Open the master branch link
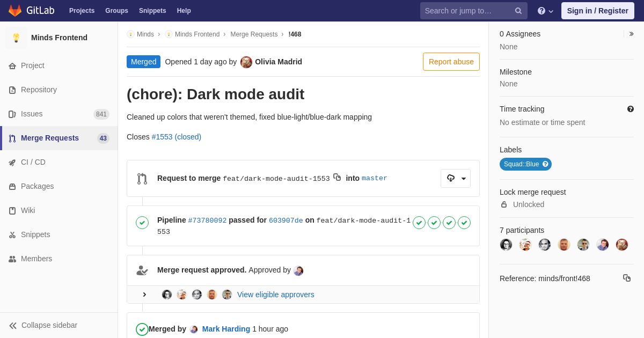The image size is (644, 338). point(375,178)
